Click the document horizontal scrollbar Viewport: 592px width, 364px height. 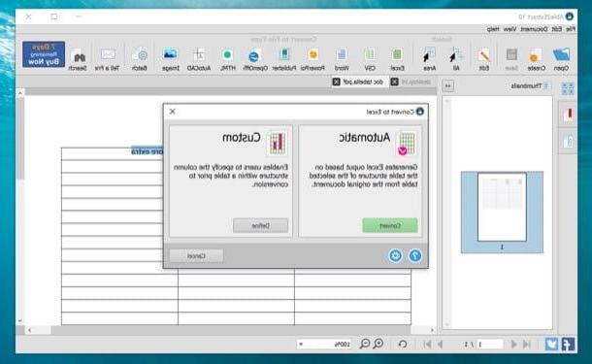[x=231, y=330]
